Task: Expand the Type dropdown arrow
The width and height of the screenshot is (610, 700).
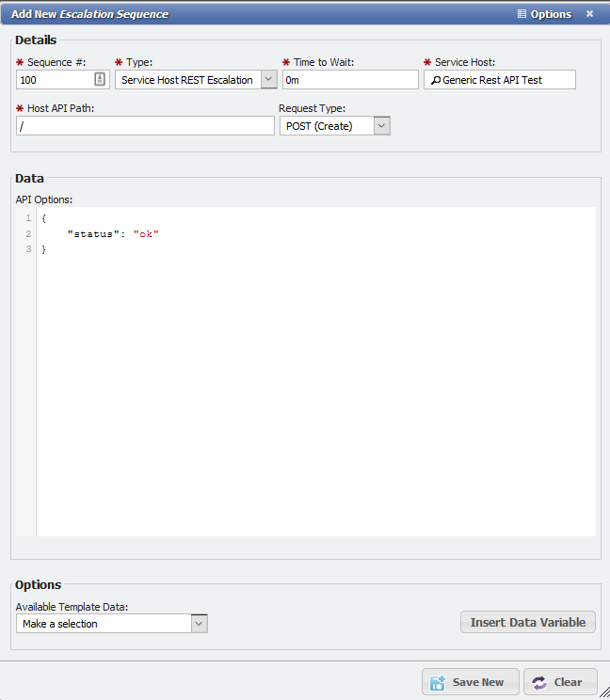Action: pos(268,80)
